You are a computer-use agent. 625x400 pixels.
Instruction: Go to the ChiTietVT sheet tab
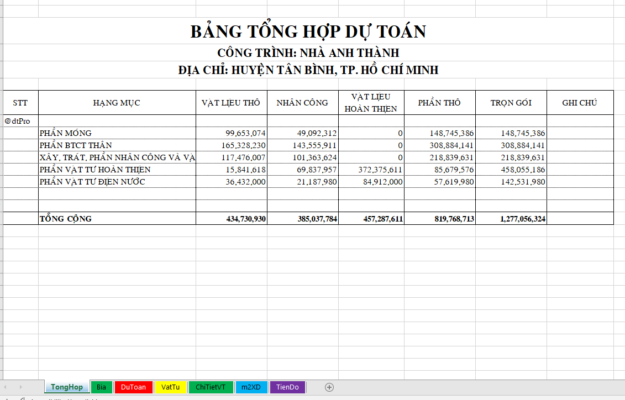coord(211,387)
